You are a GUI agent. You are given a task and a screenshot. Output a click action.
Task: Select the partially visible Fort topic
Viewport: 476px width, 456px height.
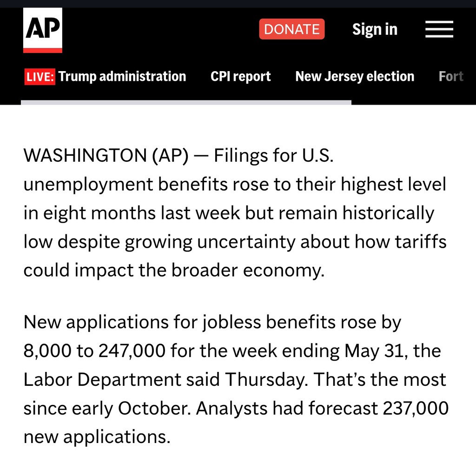[x=451, y=77]
